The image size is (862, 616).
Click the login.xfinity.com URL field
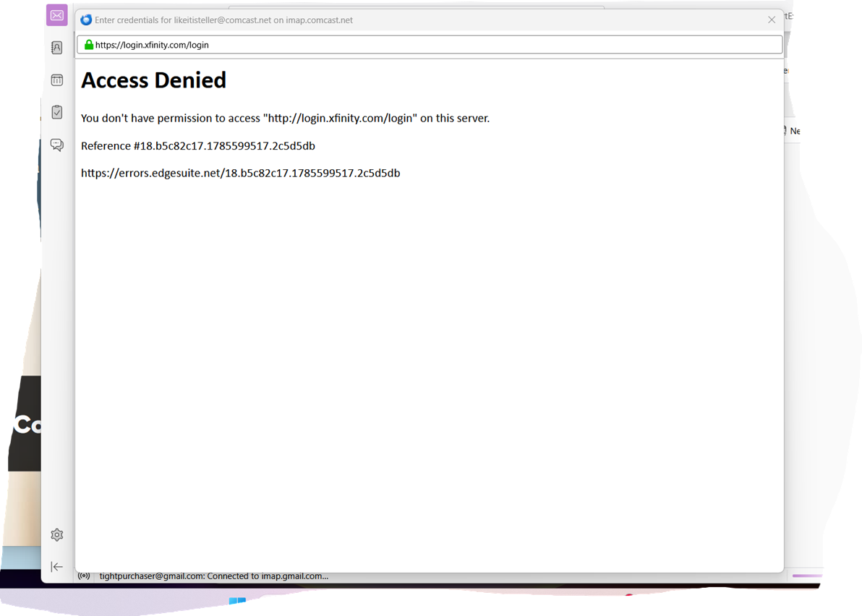click(x=430, y=45)
